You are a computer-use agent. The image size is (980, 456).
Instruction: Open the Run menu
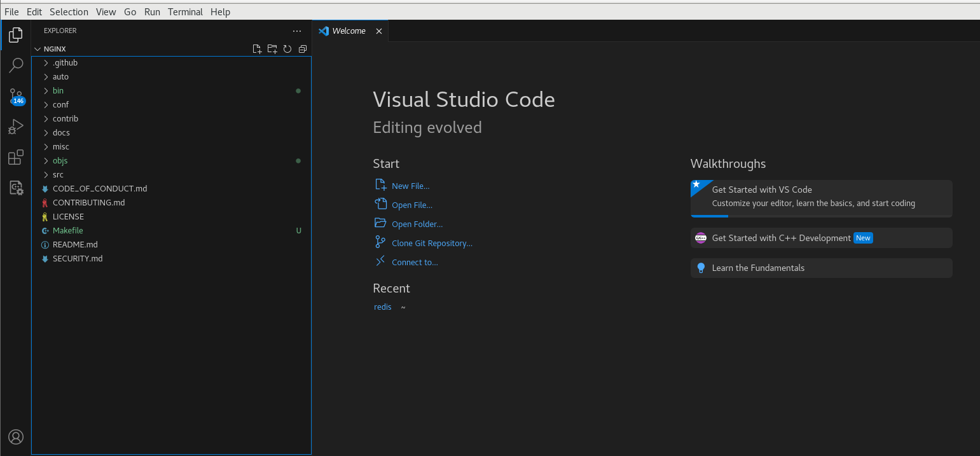[152, 11]
